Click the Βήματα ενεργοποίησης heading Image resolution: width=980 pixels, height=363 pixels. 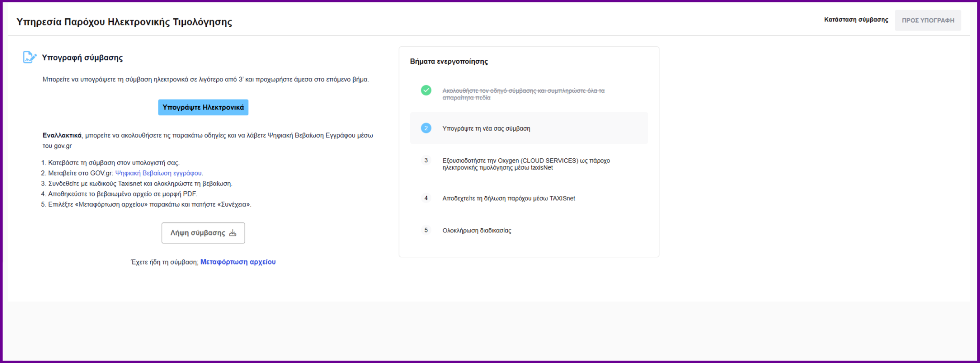click(x=449, y=62)
